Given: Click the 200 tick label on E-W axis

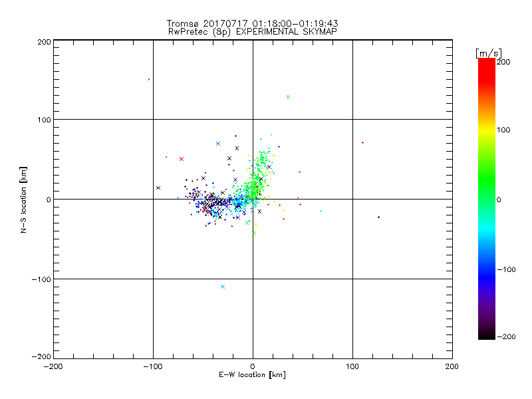Looking at the screenshot, I should (452, 366).
